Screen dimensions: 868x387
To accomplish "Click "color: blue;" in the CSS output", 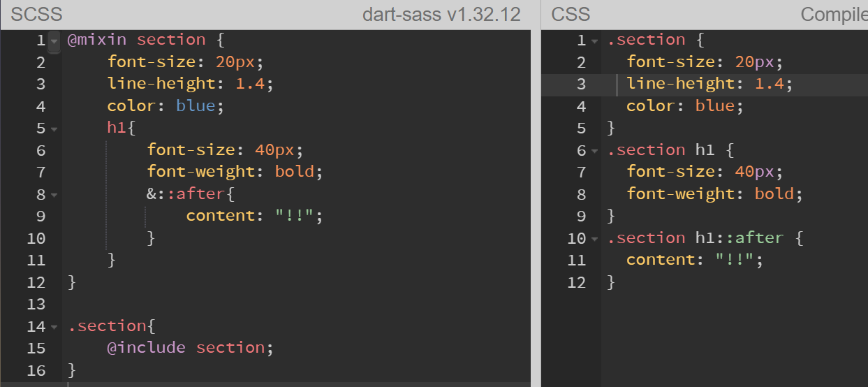I will tap(685, 106).
